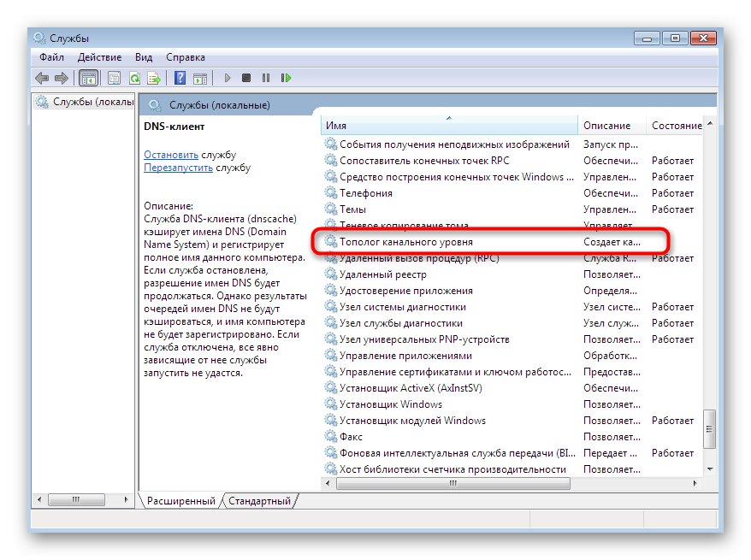The width and height of the screenshot is (751, 560).
Task: Click the Создает ка... description cell
Action: pos(612,242)
